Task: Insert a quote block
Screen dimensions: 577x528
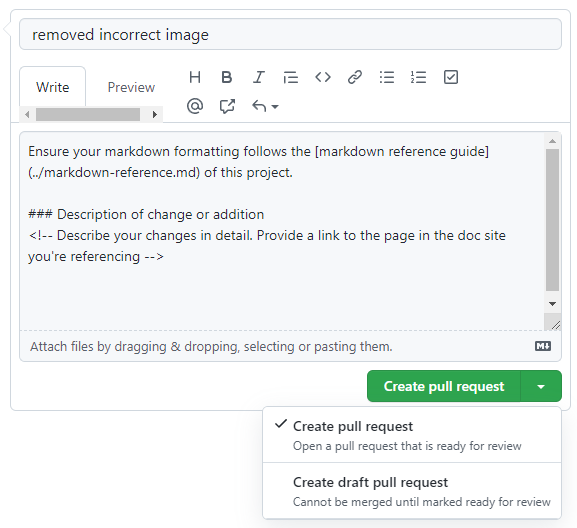Action: tap(291, 77)
